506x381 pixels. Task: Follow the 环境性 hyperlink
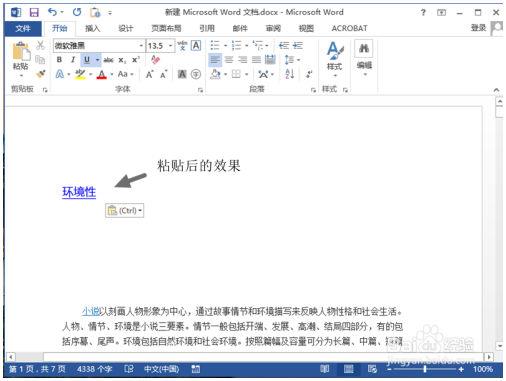(79, 192)
